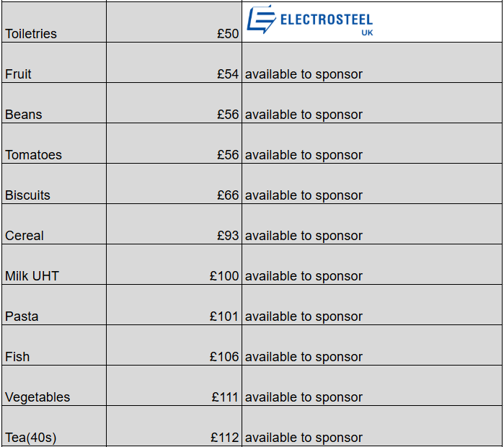Image resolution: width=504 pixels, height=447 pixels.
Task: Select the Milk UHT cell
Action: click(x=32, y=276)
